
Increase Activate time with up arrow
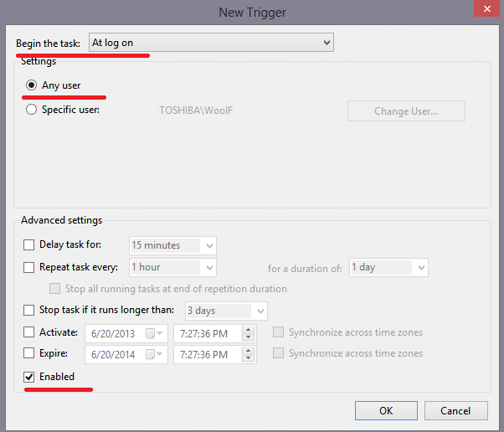248,330
